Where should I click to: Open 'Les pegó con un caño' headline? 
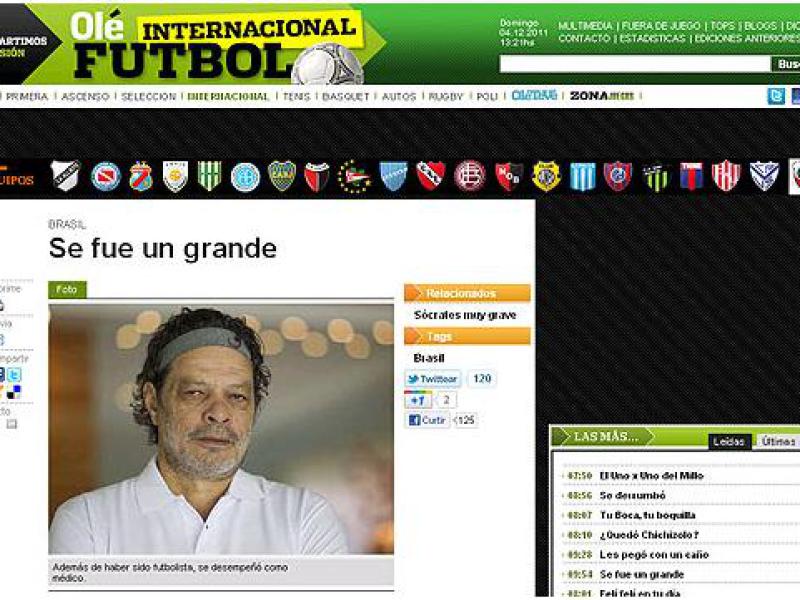click(x=654, y=554)
